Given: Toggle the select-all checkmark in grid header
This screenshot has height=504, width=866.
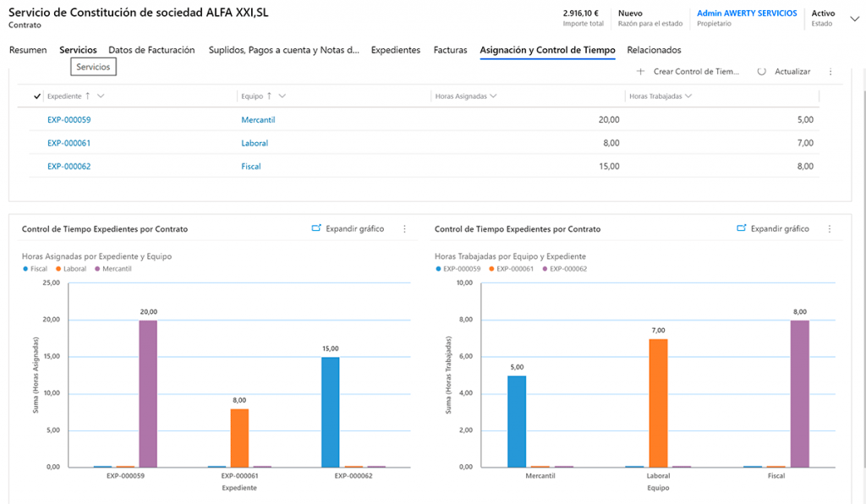Looking at the screenshot, I should 36,96.
